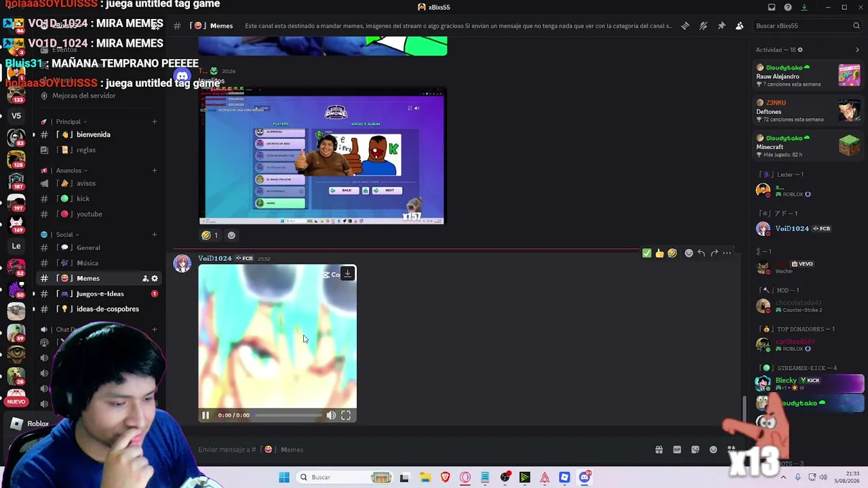Screen dimensions: 868x488
Task: Toggle channel notification mute bell
Action: (703, 26)
